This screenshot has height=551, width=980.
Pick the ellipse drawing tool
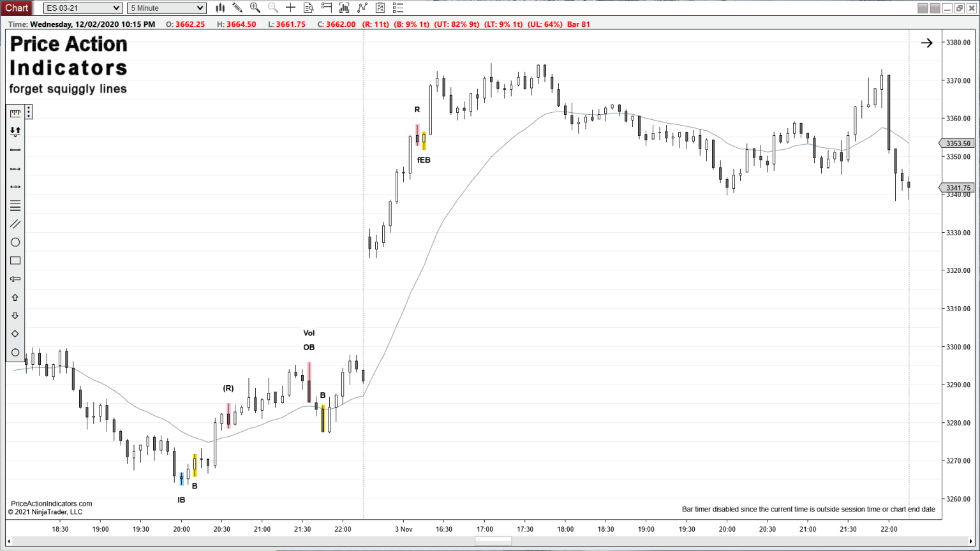coord(15,242)
